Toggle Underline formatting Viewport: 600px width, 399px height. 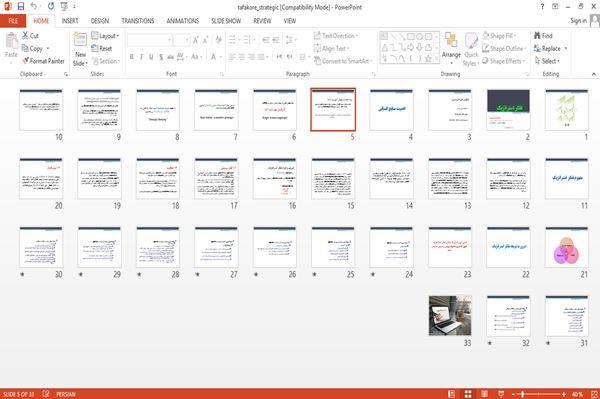(151, 57)
